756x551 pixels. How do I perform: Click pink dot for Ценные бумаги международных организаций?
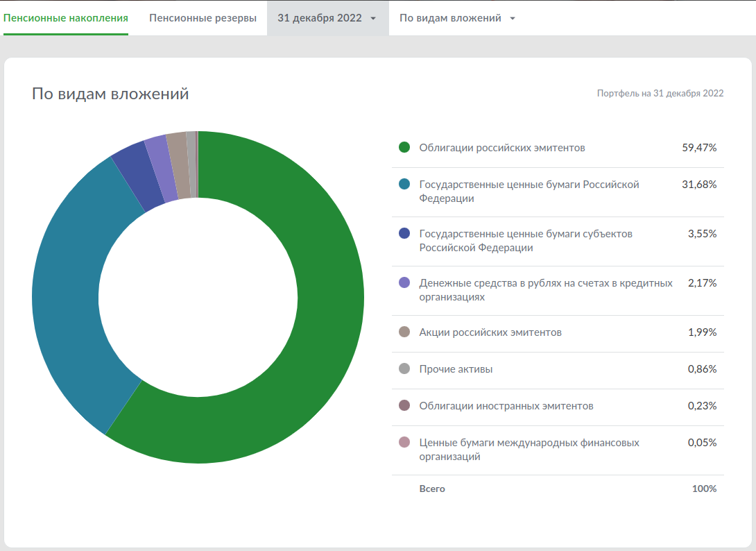click(x=404, y=442)
